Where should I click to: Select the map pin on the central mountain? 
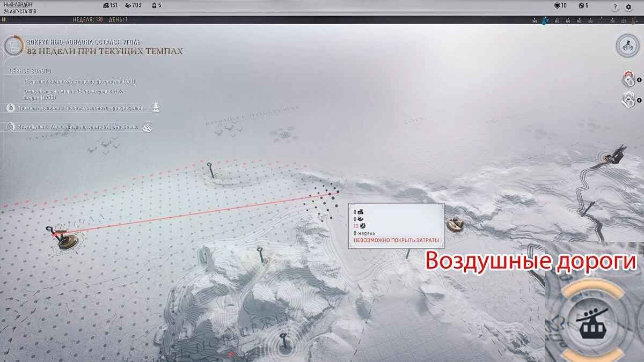(261, 255)
